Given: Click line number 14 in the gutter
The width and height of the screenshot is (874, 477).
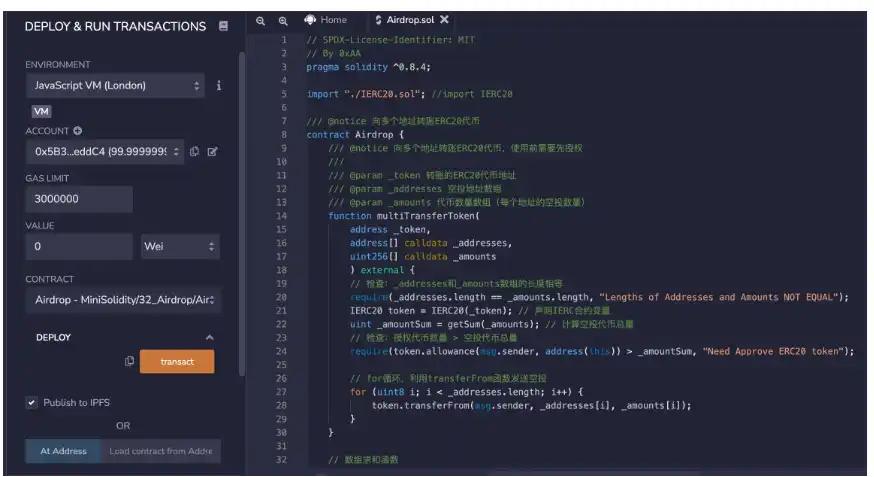Looking at the screenshot, I should 281,216.
